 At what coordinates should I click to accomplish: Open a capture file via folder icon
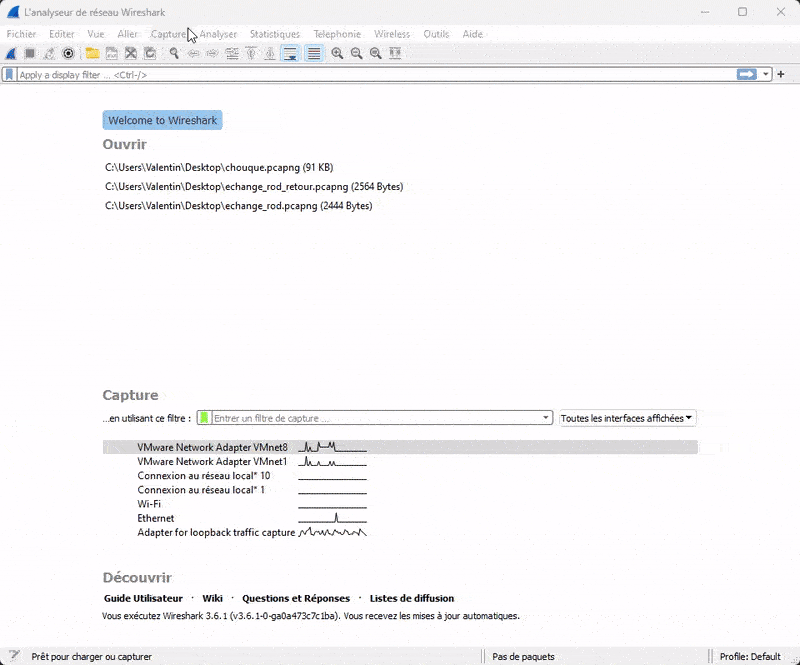tap(92, 53)
